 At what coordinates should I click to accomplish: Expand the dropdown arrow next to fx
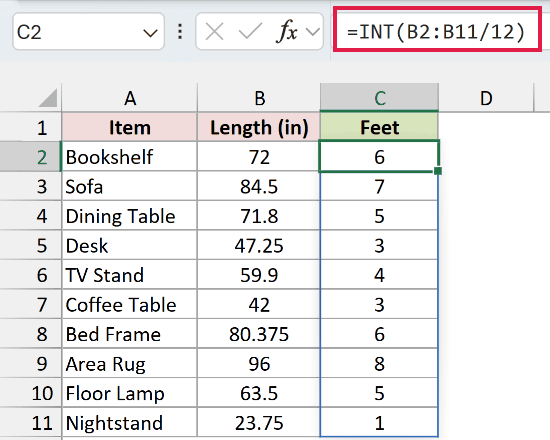(x=313, y=32)
